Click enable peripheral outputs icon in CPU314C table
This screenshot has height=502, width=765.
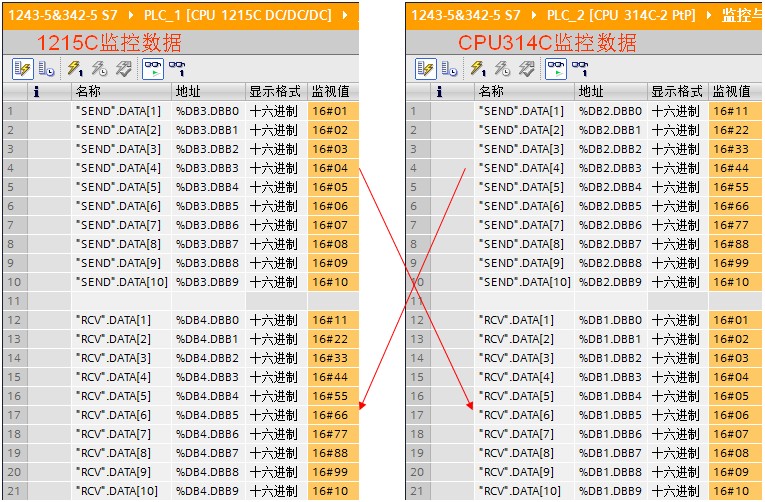pos(526,69)
